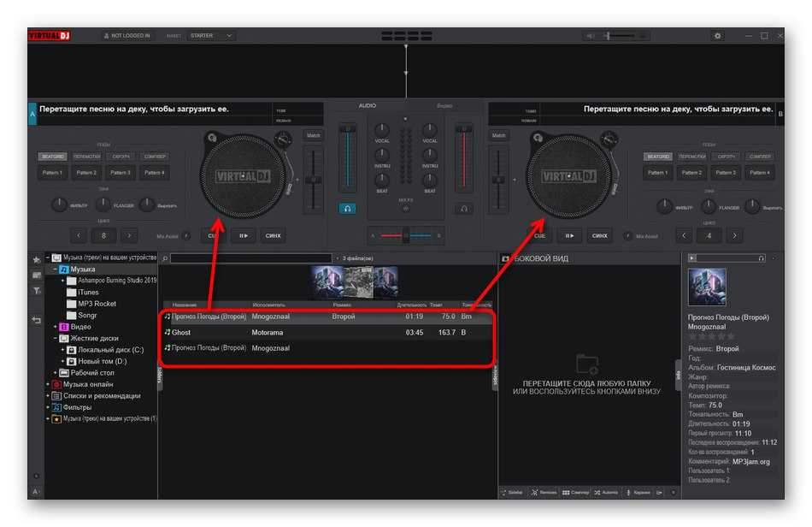Toggle deck A headphone cue button

point(348,208)
